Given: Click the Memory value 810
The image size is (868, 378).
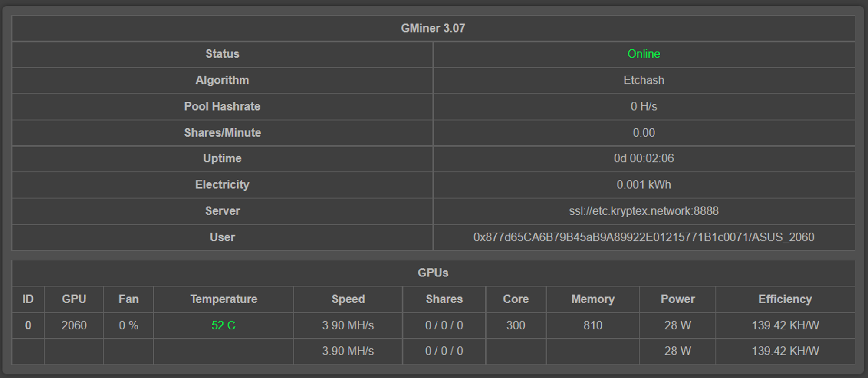Looking at the screenshot, I should (x=593, y=325).
